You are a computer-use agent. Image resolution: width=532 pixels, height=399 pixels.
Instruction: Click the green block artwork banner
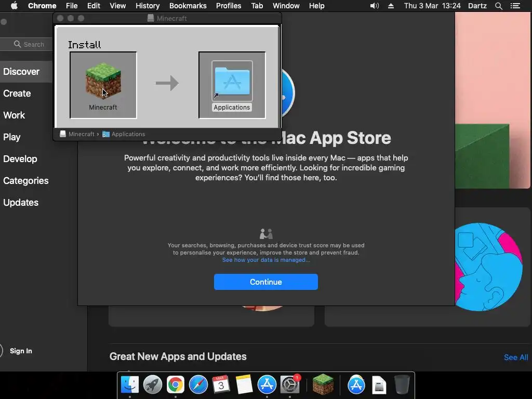493,100
